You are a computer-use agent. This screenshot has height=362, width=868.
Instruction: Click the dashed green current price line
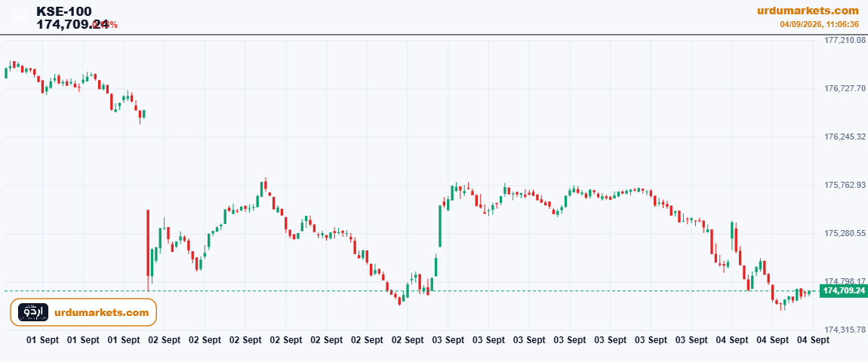(x=410, y=290)
